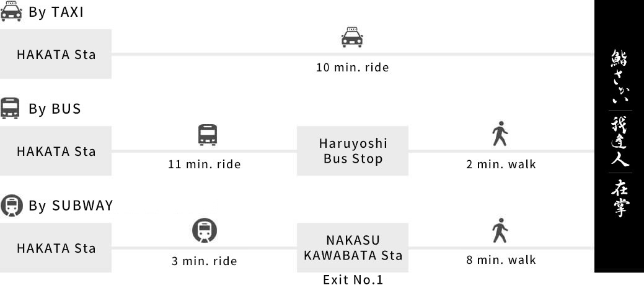644x285 pixels.
Task: Click the bus icon beside By BUS heading
Action: click(11, 109)
